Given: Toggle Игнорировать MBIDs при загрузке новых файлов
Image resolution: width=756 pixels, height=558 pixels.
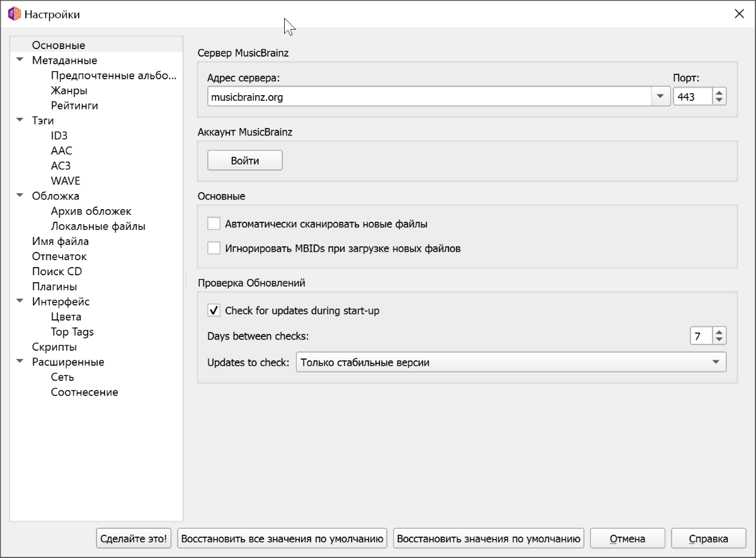Looking at the screenshot, I should tap(214, 248).
